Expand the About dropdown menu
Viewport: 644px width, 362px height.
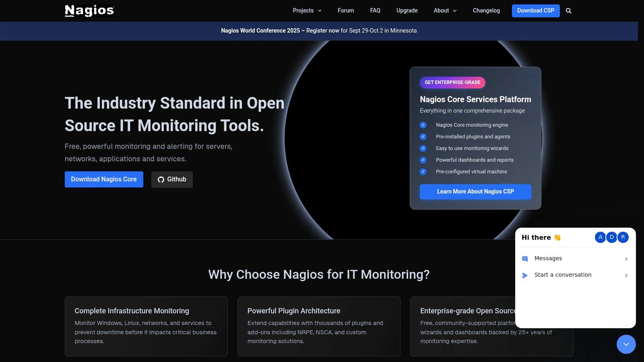point(445,10)
